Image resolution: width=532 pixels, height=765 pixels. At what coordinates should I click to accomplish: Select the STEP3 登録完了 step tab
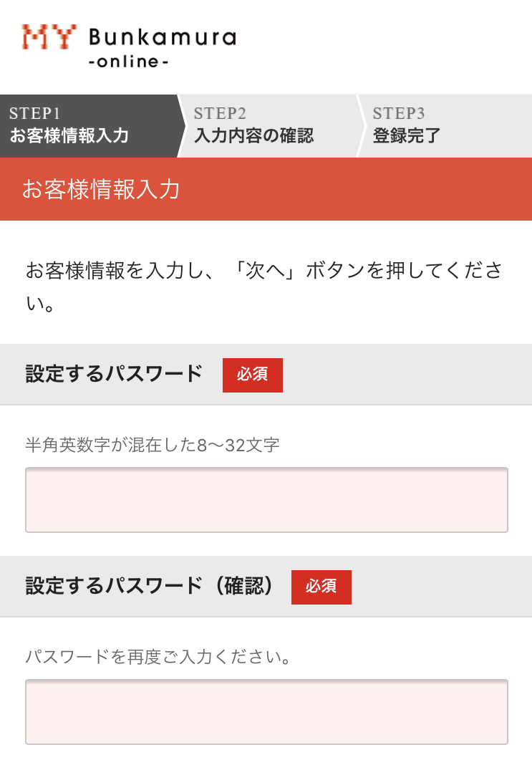437,125
